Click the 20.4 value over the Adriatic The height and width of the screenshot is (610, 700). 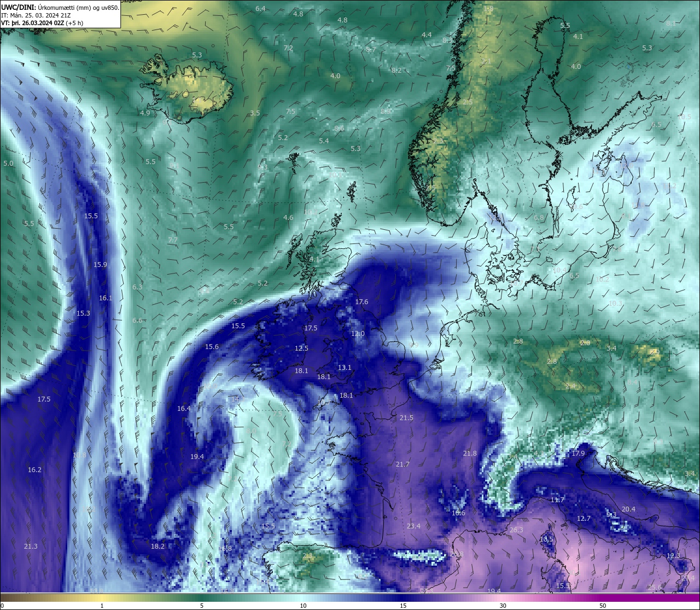click(628, 509)
